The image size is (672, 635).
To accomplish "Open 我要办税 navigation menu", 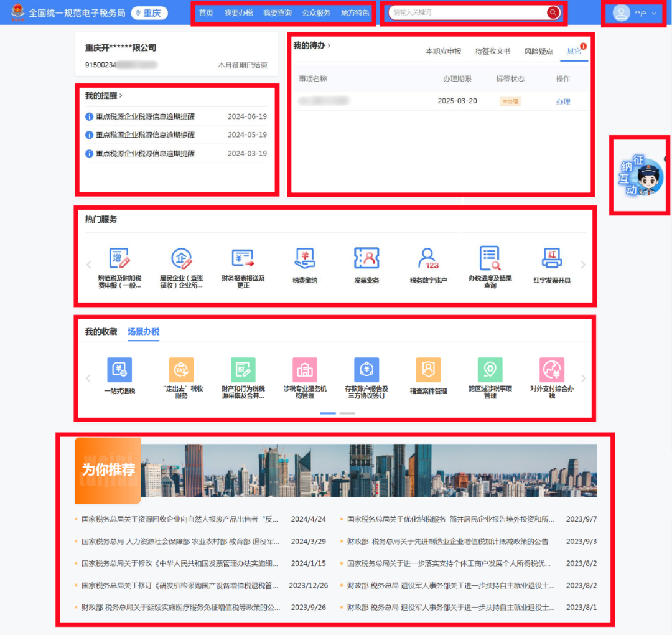I will click(x=239, y=13).
